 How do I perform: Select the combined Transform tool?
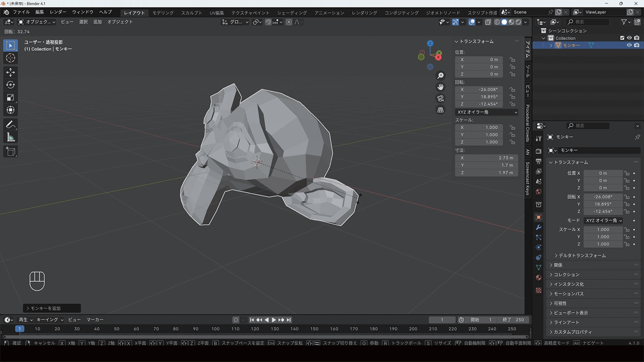point(10,110)
